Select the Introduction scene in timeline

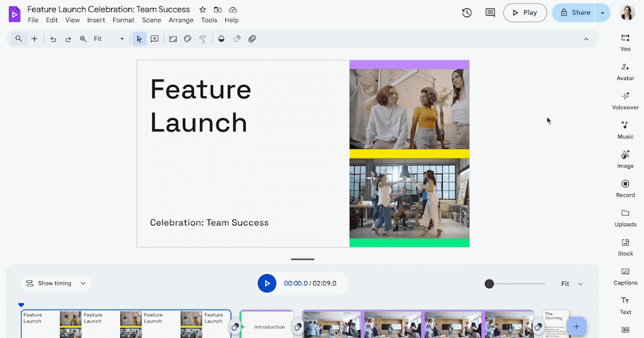268,326
